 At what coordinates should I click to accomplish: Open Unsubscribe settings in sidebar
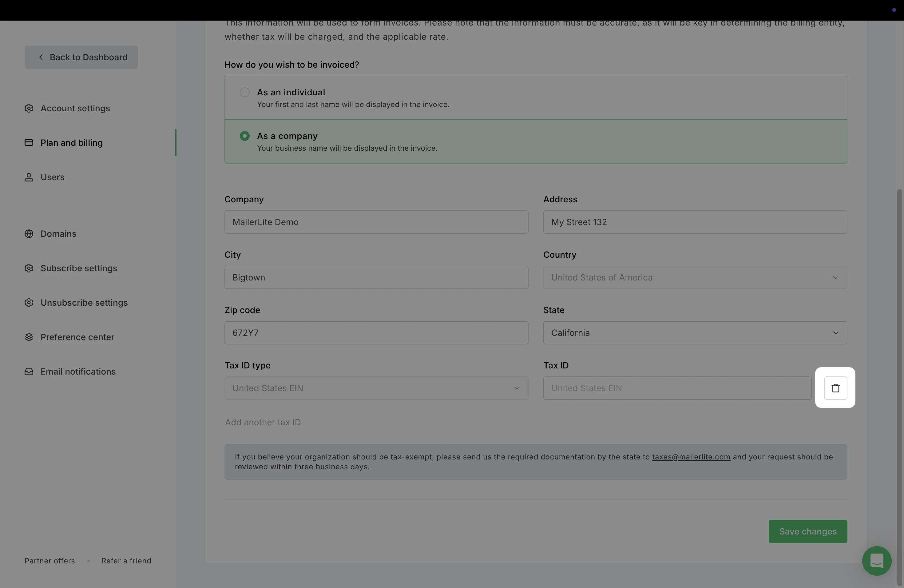pyautogui.click(x=84, y=303)
